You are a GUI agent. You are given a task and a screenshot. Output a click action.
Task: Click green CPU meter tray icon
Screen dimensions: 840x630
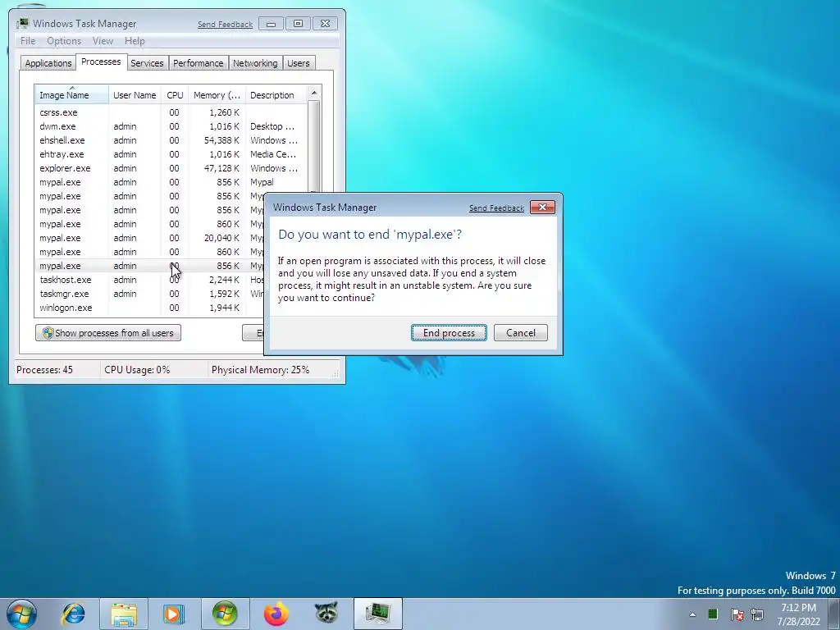(713, 614)
